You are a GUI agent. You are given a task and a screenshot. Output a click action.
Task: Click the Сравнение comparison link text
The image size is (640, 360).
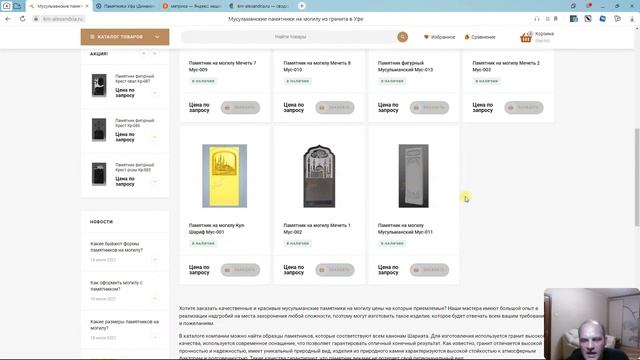(x=483, y=37)
